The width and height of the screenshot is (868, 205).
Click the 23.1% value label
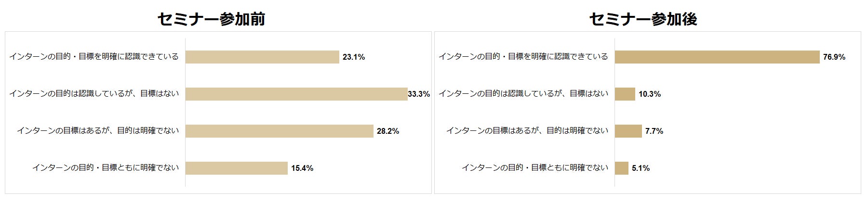pyautogui.click(x=354, y=57)
